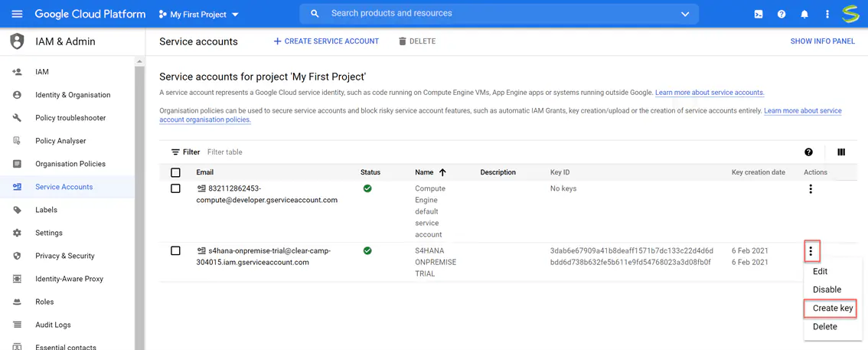The height and width of the screenshot is (350, 868).
Task: Click the Google Cloud Platform logo
Action: pyautogui.click(x=90, y=14)
